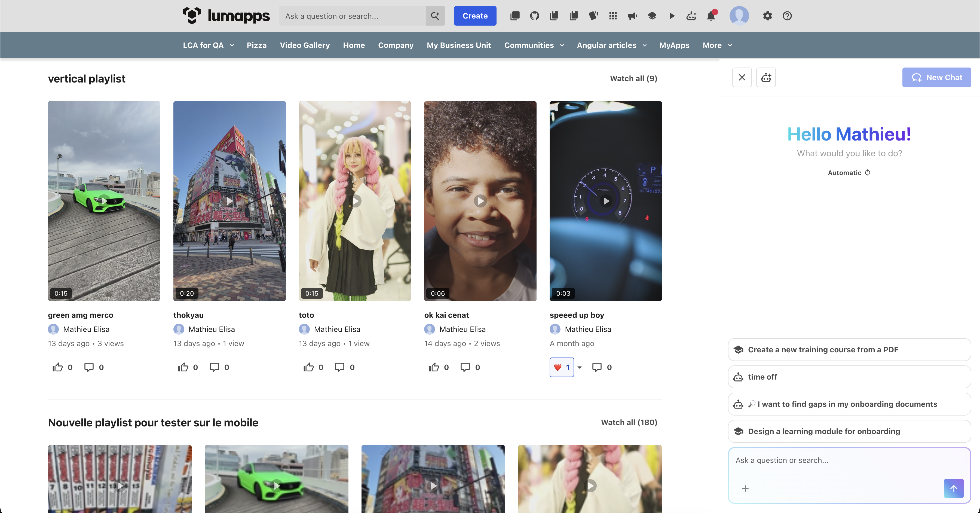Open the AI robot assistant icon in the header

point(692,16)
